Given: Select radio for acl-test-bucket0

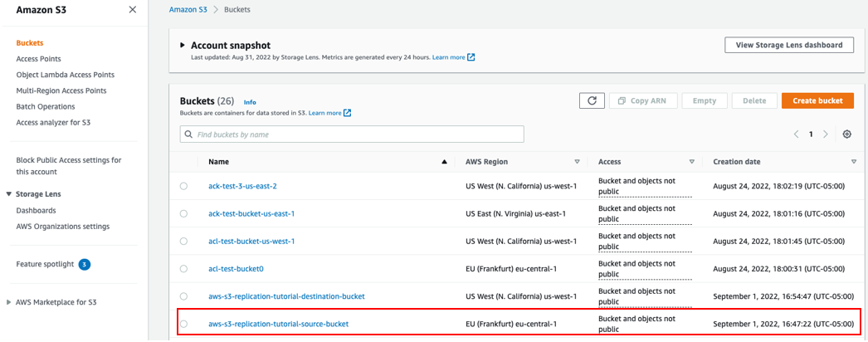Looking at the screenshot, I should coord(183,269).
